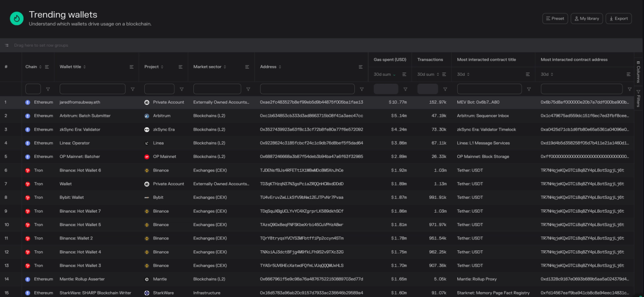
Task: Select MEV Bot: 0x6b7...A80 contract cell
Action: [478, 102]
